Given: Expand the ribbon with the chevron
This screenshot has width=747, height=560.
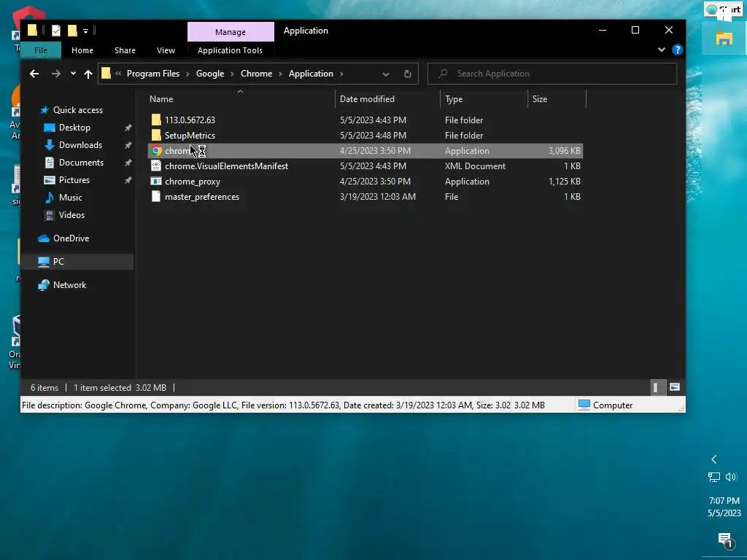Looking at the screenshot, I should 661,50.
